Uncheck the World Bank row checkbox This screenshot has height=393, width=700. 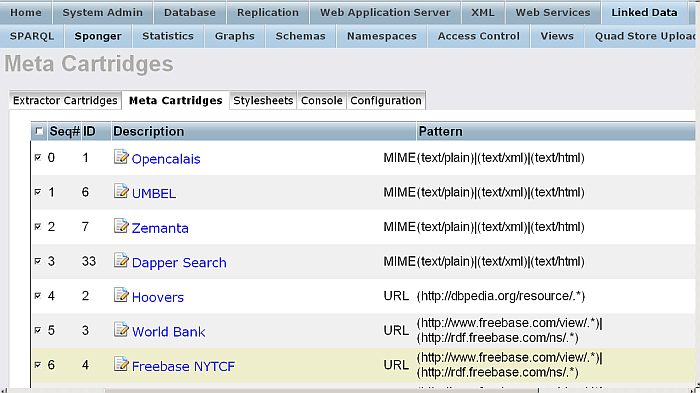pyautogui.click(x=38, y=330)
